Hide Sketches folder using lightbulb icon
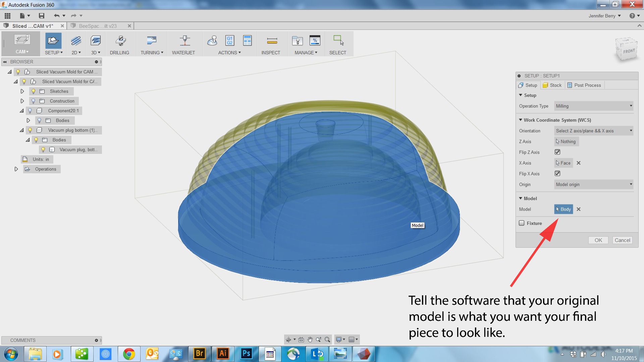The image size is (644, 362). (34, 92)
